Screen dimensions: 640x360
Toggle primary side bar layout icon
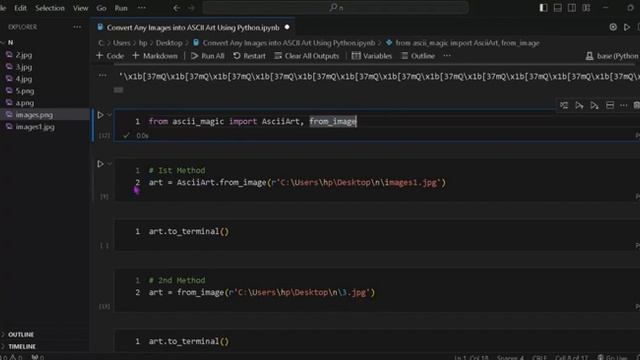[x=543, y=8]
